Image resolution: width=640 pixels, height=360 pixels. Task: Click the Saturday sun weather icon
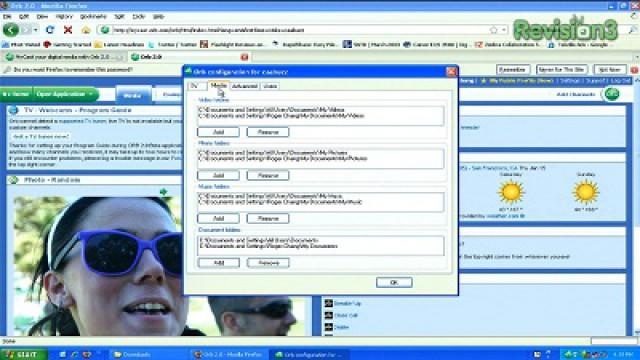tap(511, 192)
